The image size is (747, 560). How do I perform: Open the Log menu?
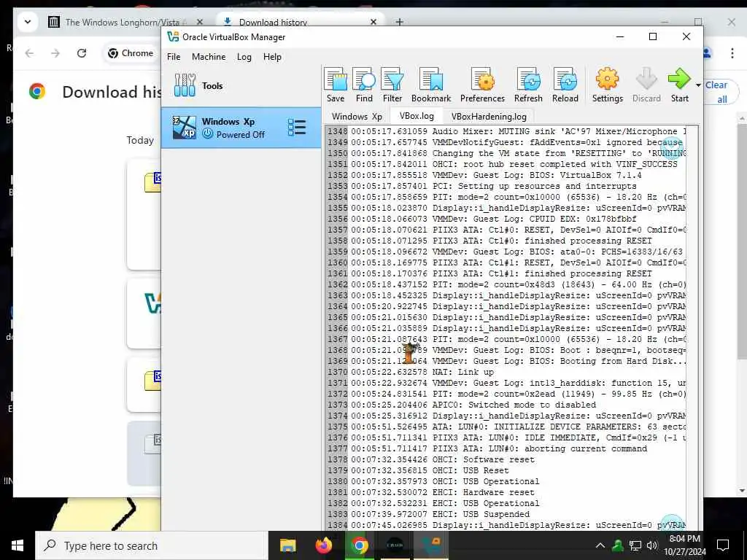[x=244, y=57]
